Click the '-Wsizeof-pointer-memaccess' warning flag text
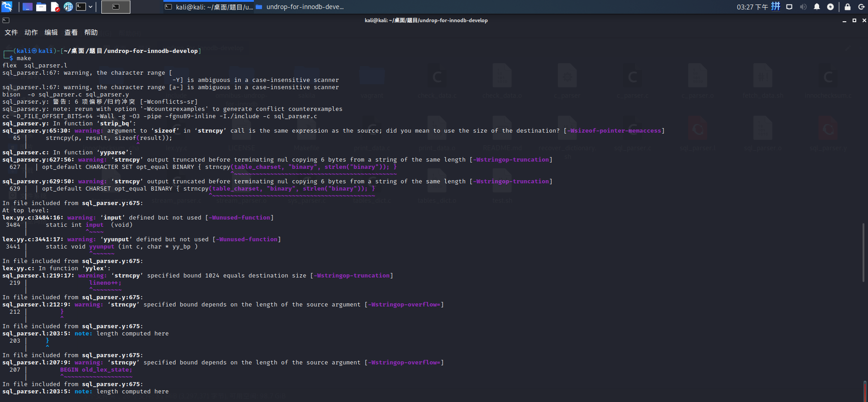Screen dimensions: 868x402 pyautogui.click(x=614, y=131)
